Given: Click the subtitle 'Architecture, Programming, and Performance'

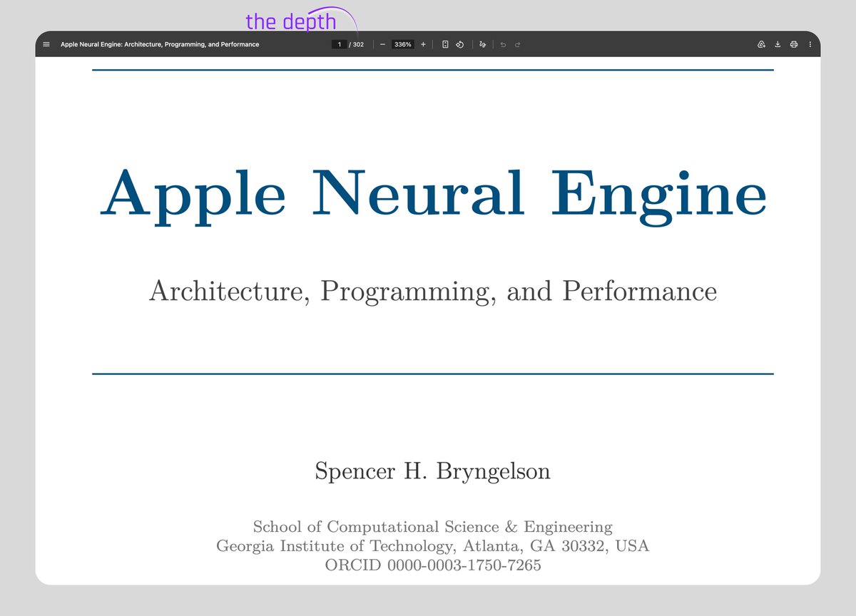Looking at the screenshot, I should pos(433,292).
